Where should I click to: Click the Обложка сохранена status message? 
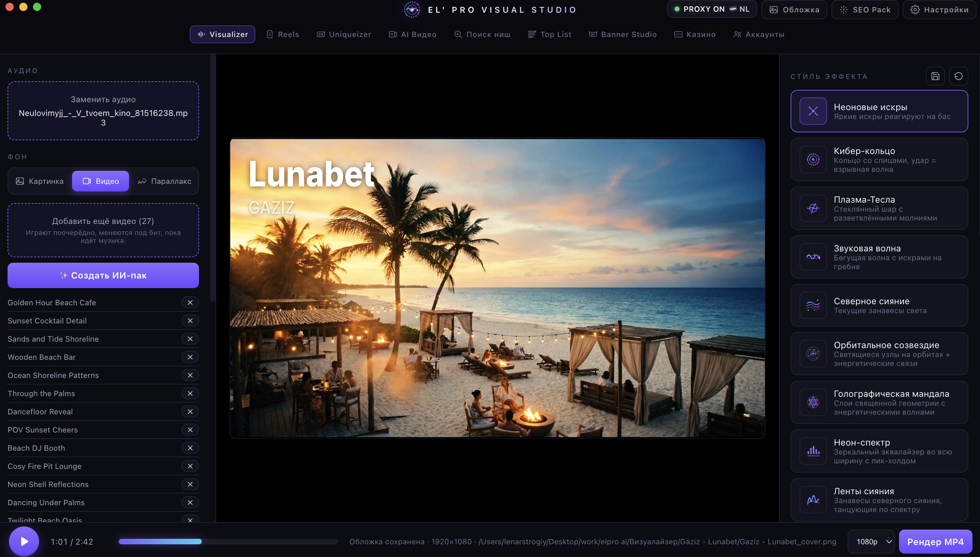(592, 542)
